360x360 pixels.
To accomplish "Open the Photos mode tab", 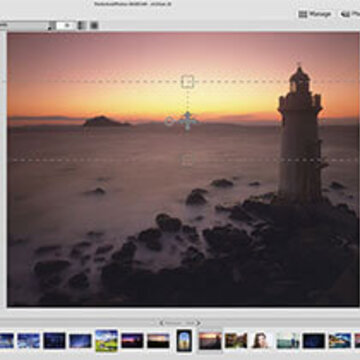I will [x=350, y=14].
